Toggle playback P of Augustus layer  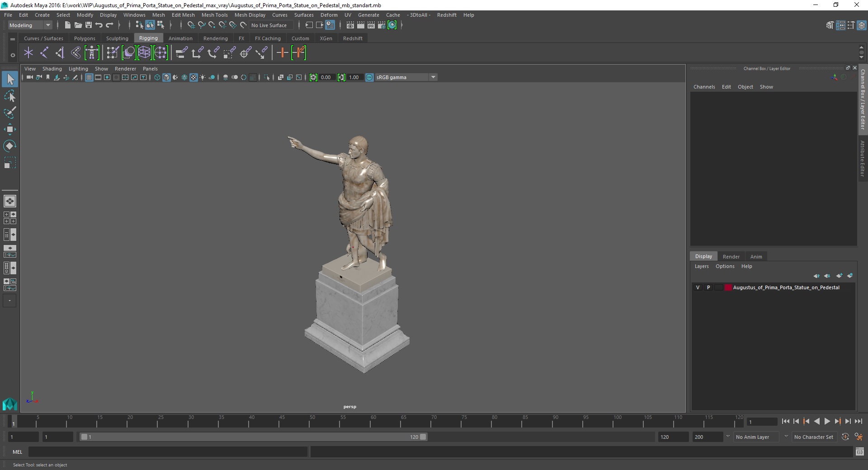[x=708, y=287]
